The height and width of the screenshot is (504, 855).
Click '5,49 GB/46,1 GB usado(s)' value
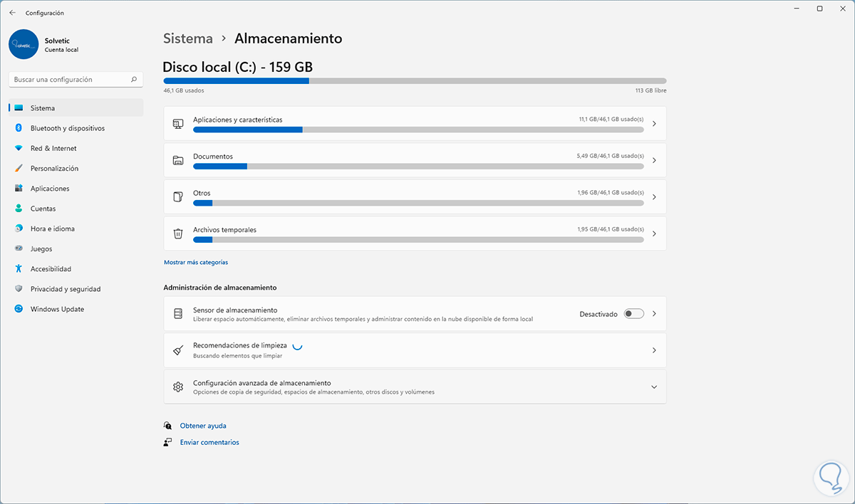click(x=611, y=156)
